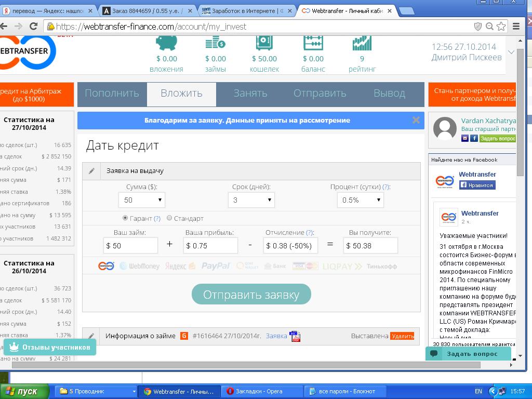Click the vertical page scrollbar thumb
Screen dimensions: 532x399
520,112
